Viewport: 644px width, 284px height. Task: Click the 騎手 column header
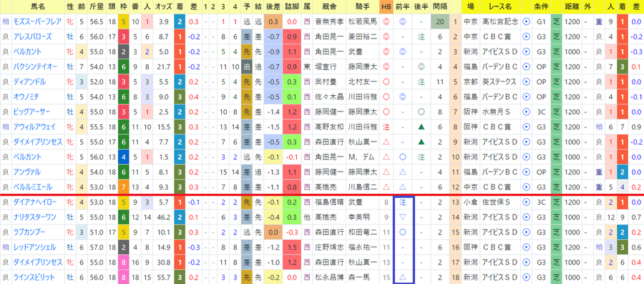[x=362, y=6]
